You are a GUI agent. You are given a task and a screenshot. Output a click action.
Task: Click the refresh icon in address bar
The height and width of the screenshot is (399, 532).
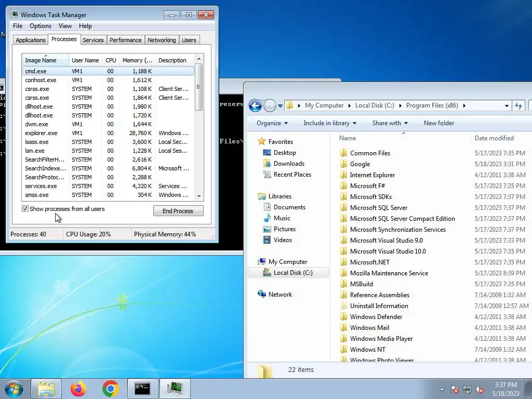(x=518, y=105)
